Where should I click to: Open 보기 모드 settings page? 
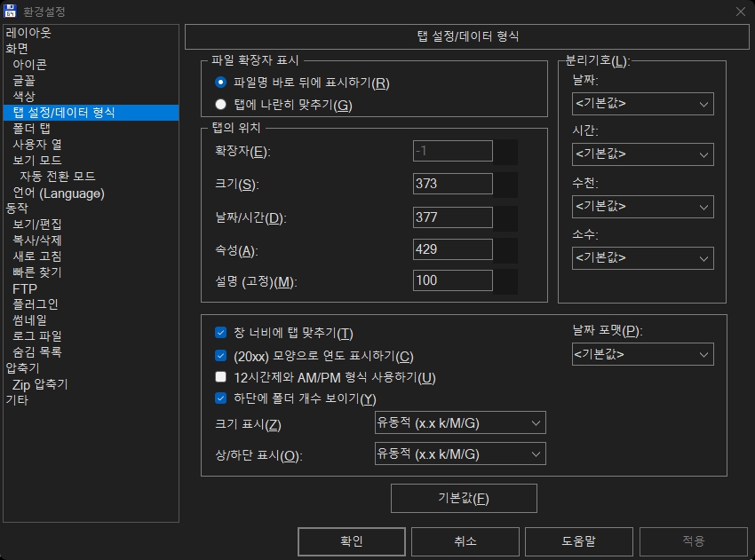click(37, 161)
